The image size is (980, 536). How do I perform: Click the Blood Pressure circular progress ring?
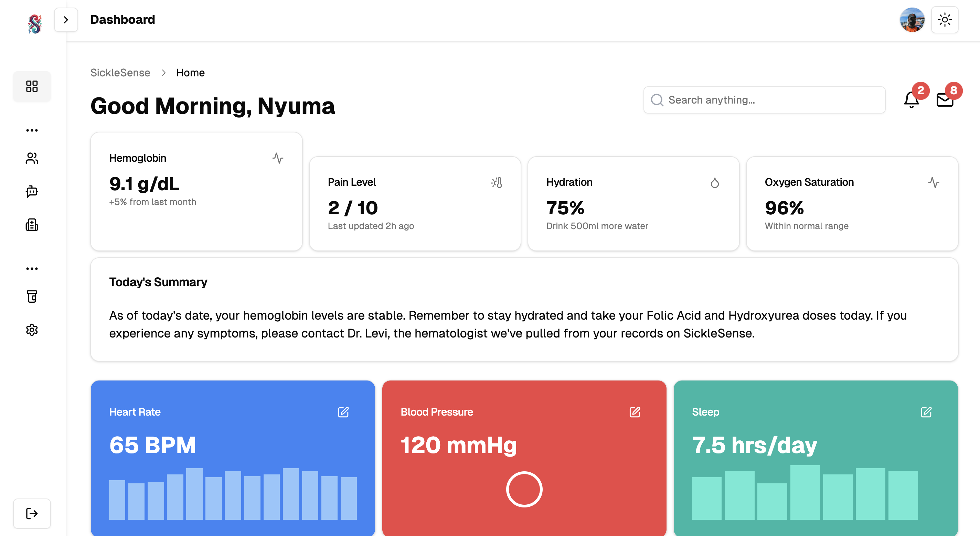click(524, 489)
